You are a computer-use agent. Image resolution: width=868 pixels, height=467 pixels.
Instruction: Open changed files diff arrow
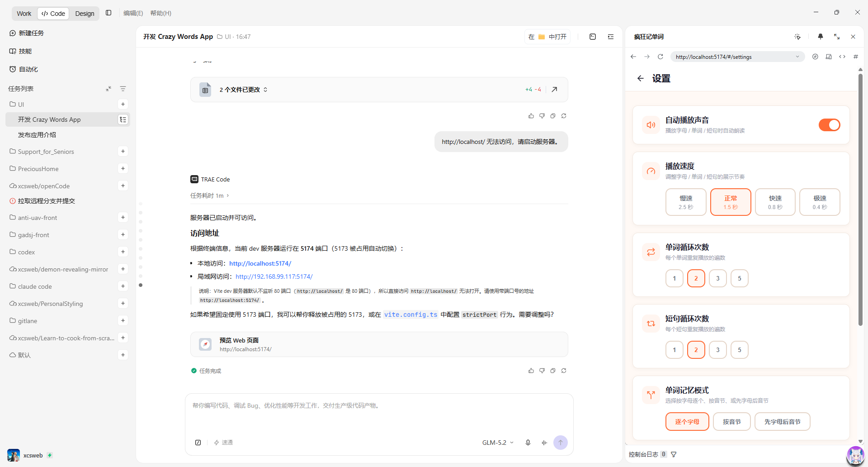coord(554,90)
